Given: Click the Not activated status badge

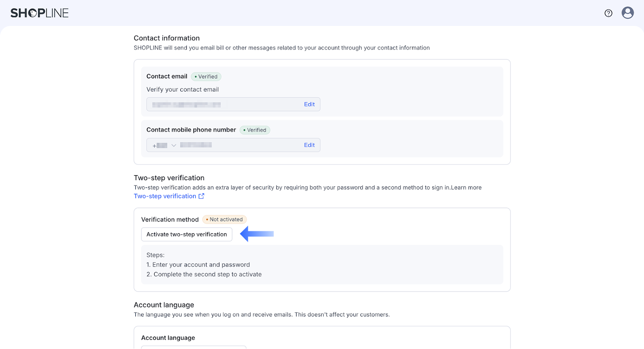Looking at the screenshot, I should click(225, 220).
